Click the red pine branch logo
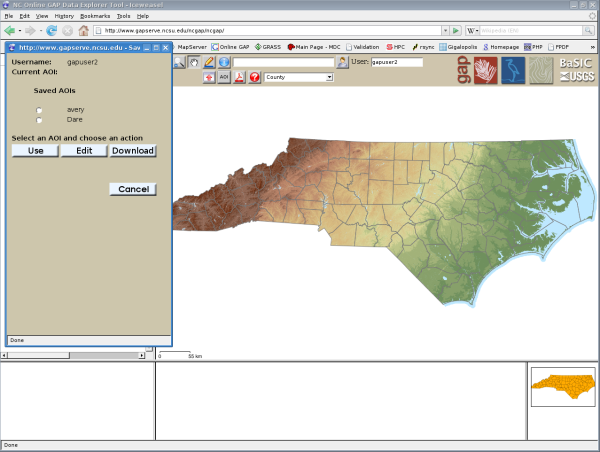600x452 pixels. 486,70
